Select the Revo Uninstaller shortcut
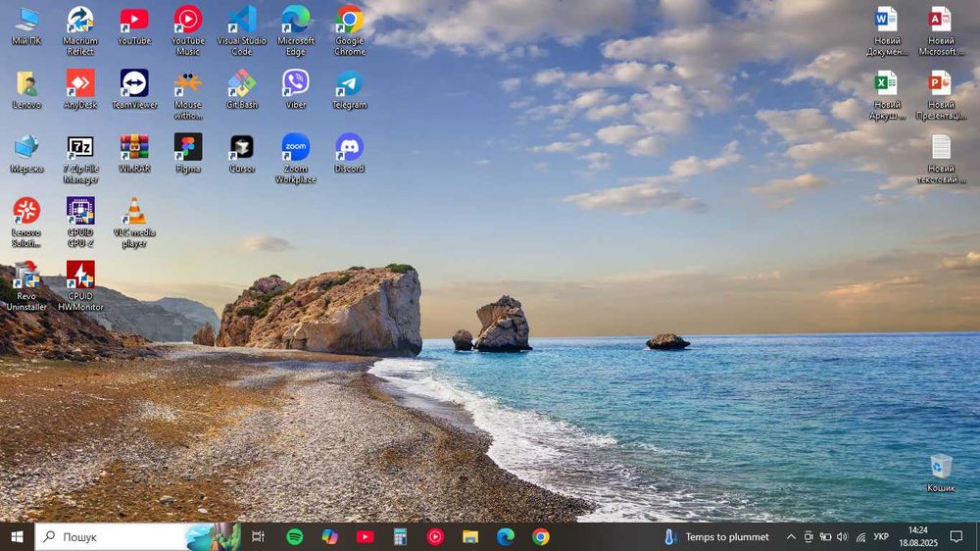980x551 pixels. (x=26, y=286)
